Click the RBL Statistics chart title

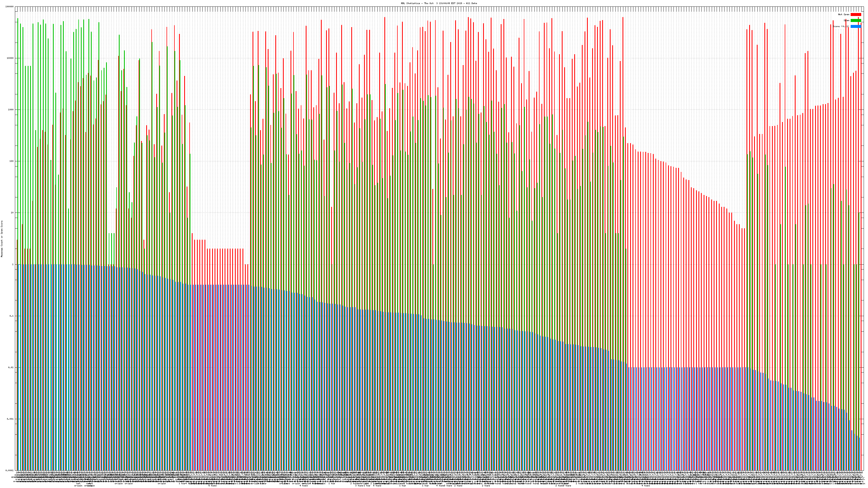coord(439,3)
